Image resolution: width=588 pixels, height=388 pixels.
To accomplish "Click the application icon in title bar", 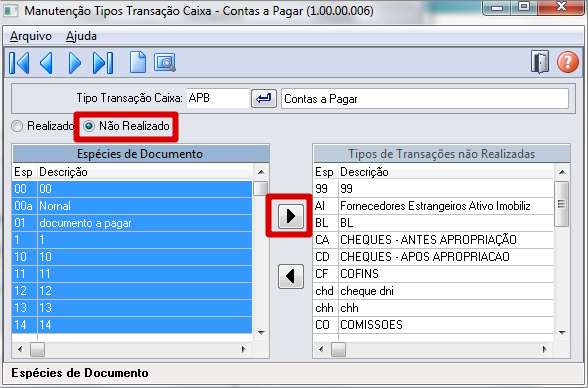I will (10, 10).
